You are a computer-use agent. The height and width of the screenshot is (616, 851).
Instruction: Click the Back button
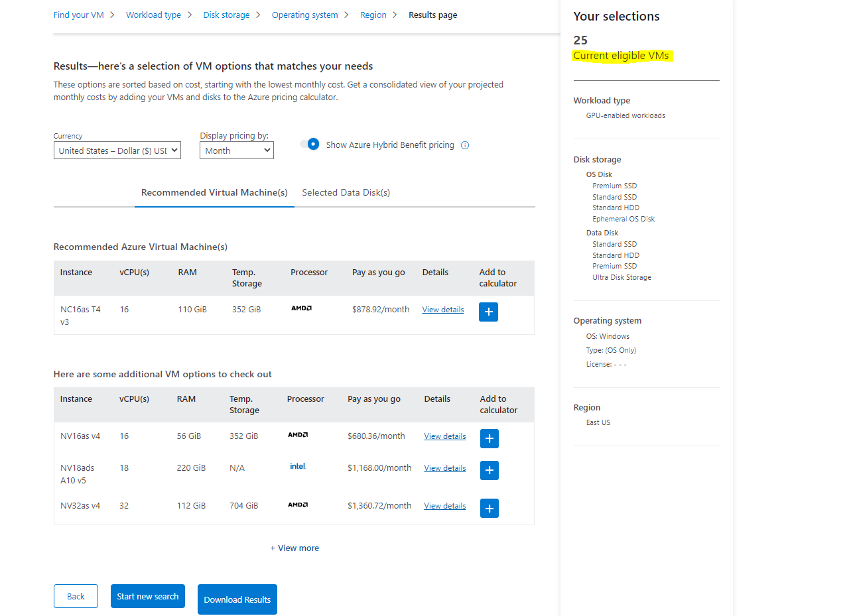pyautogui.click(x=76, y=596)
